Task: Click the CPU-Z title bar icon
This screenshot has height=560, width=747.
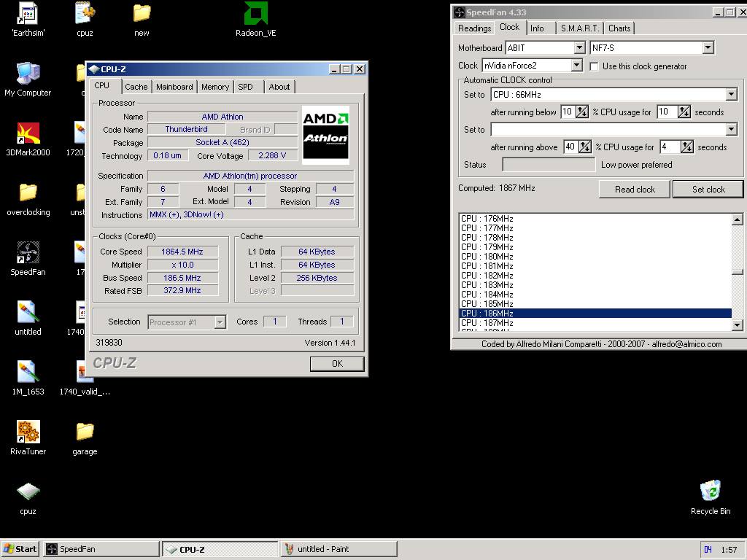Action: 94,69
